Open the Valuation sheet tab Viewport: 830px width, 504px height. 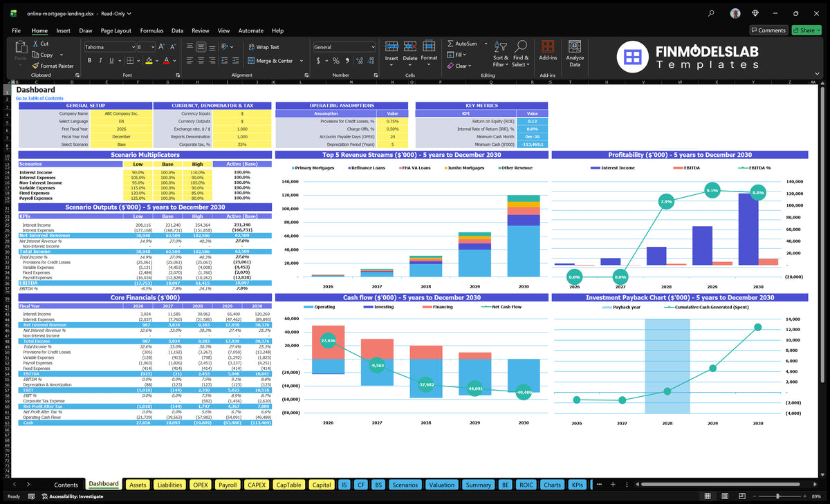point(441,485)
